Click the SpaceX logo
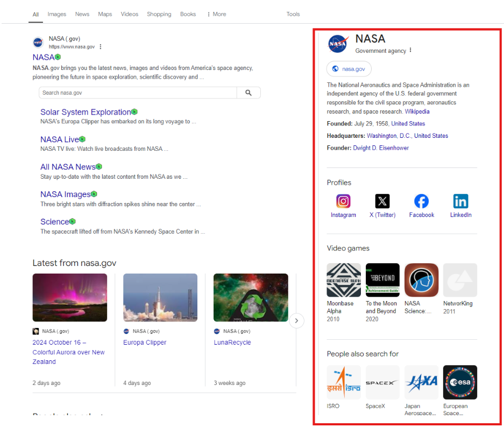The width and height of the screenshot is (504, 427). pyautogui.click(x=382, y=382)
